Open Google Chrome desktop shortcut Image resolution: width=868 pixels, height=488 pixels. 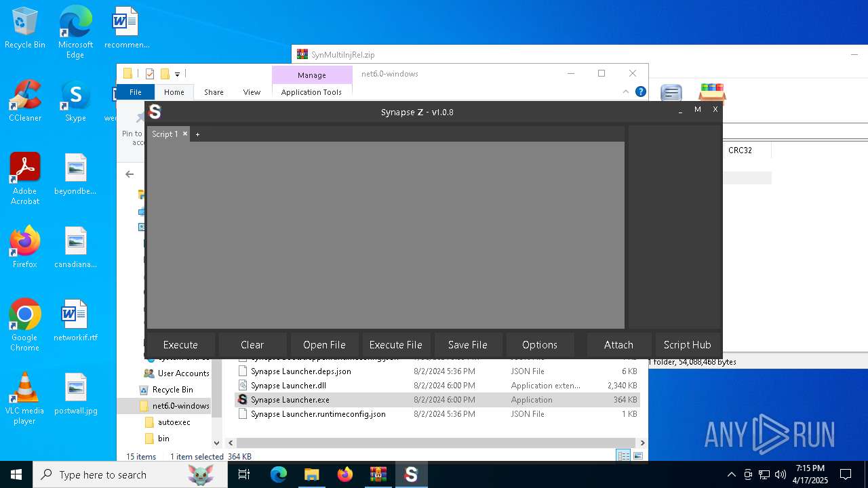point(25,325)
